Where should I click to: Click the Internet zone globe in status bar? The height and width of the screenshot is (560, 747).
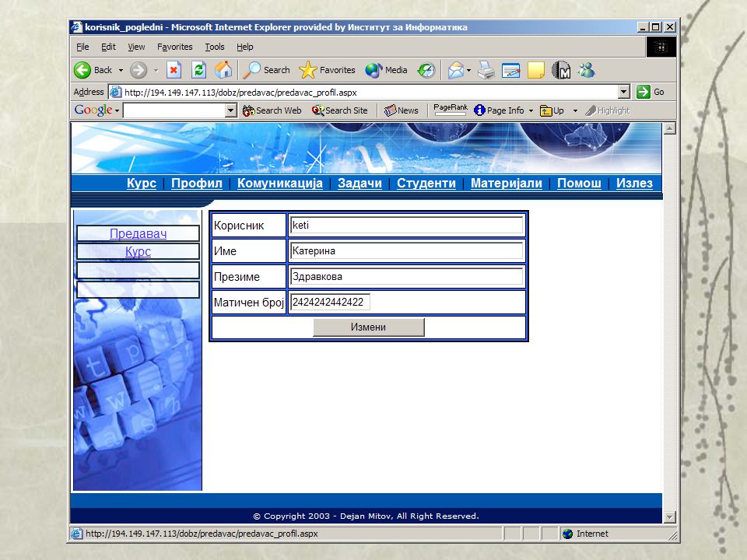(x=567, y=534)
